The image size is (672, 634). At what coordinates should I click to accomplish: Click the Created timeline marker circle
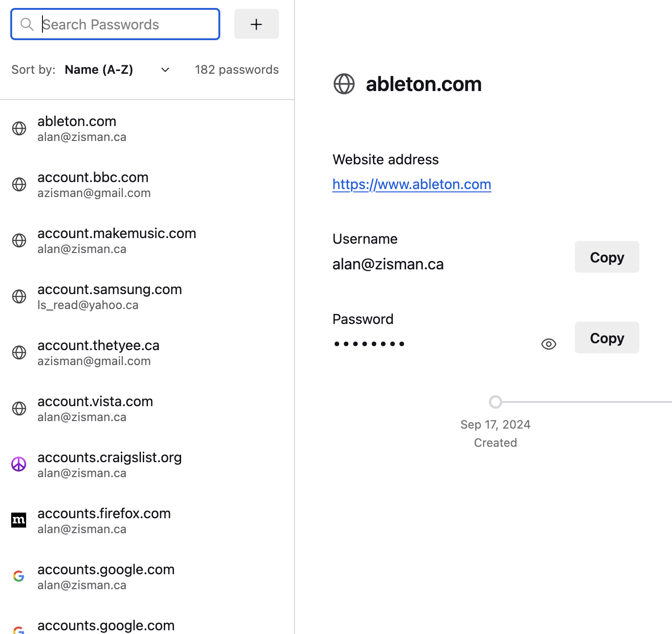pos(496,402)
